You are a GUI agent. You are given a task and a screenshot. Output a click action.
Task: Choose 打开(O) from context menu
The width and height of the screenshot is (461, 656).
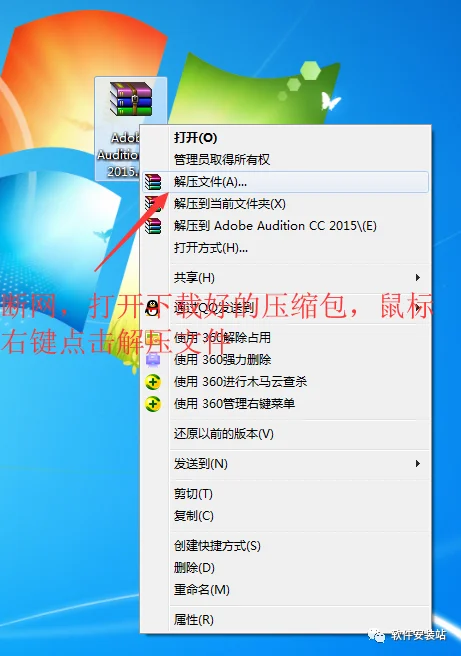click(286, 138)
